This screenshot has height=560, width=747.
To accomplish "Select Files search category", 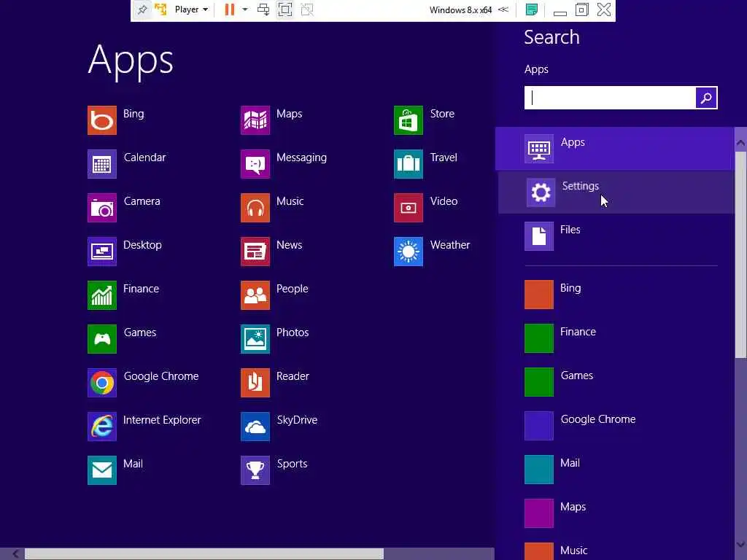I will [x=614, y=236].
